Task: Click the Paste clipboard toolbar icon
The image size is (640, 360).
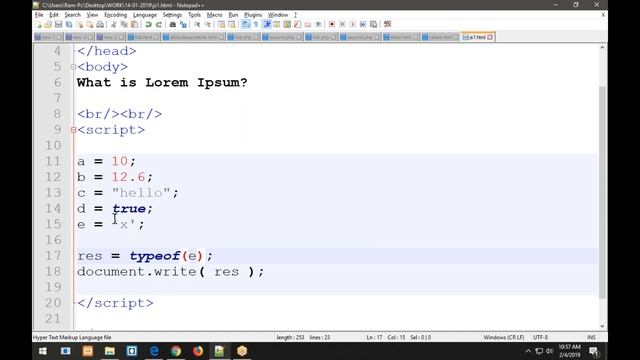Action: tap(134, 24)
